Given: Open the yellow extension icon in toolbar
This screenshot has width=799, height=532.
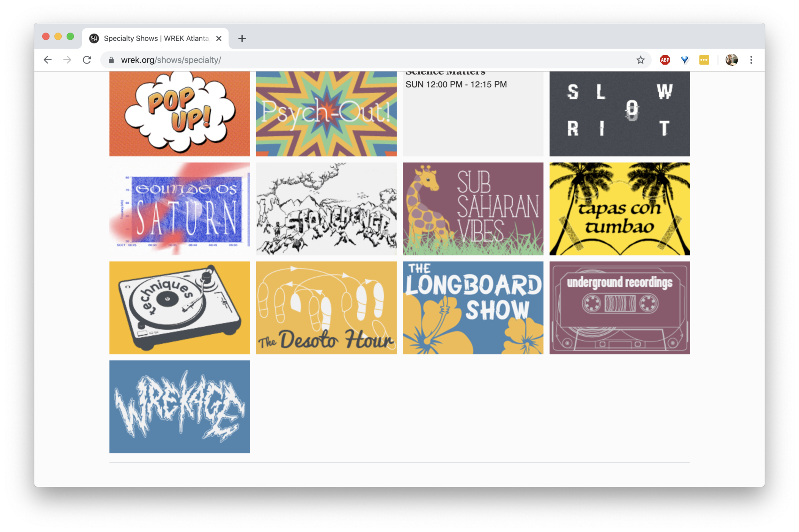Looking at the screenshot, I should point(704,60).
